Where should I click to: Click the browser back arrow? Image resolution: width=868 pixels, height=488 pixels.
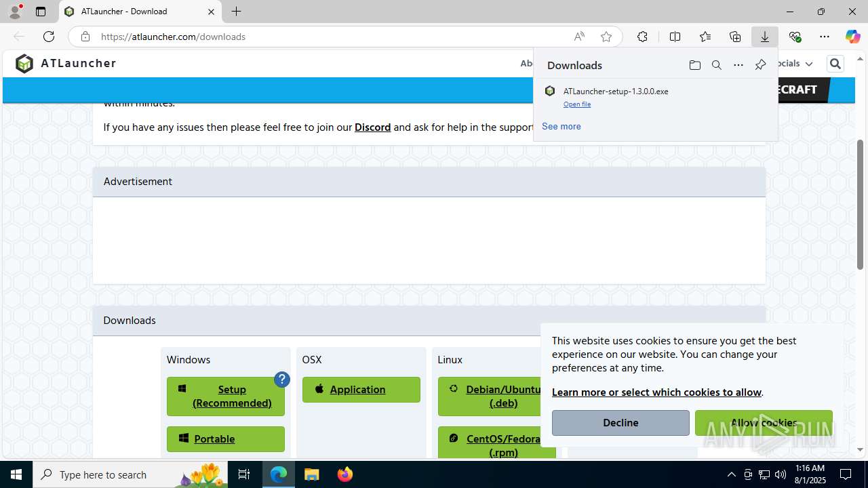(x=19, y=37)
